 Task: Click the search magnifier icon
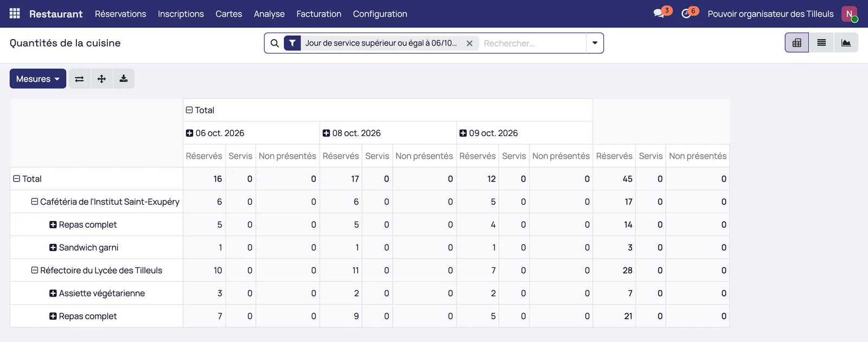coord(275,43)
